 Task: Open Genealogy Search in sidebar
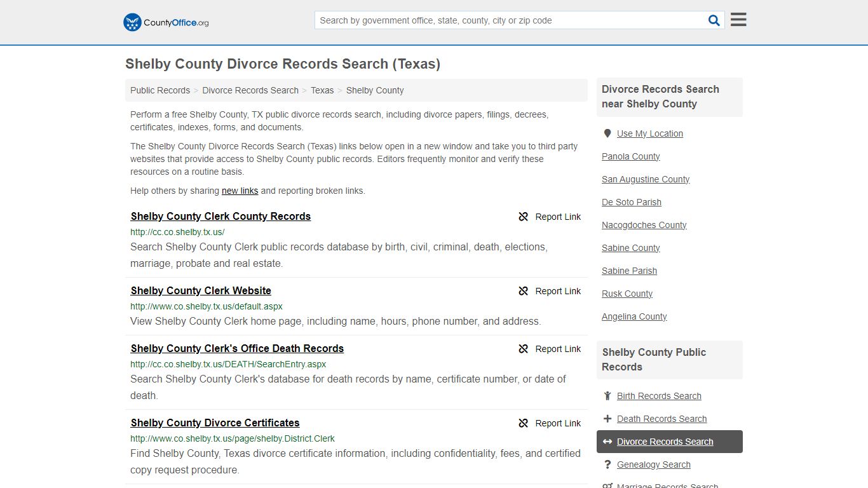tap(654, 464)
